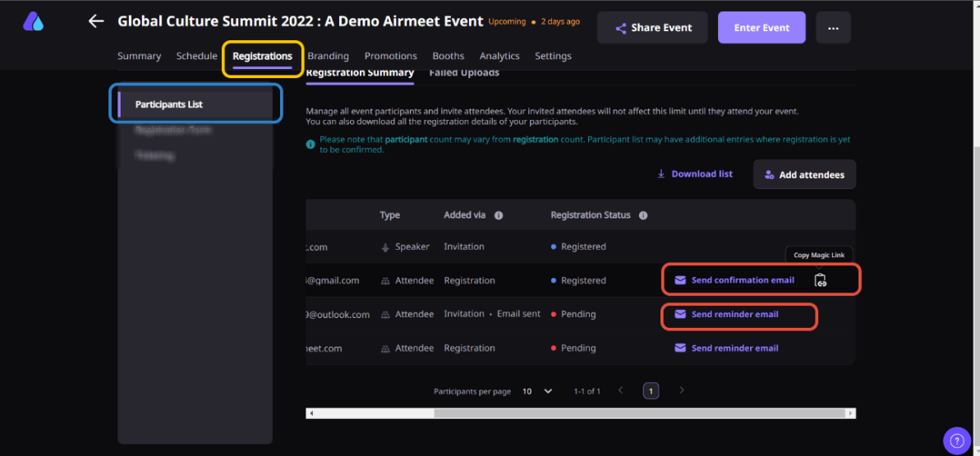Select Participants List in sidebar
Viewport: 980px width, 456px height.
click(195, 104)
